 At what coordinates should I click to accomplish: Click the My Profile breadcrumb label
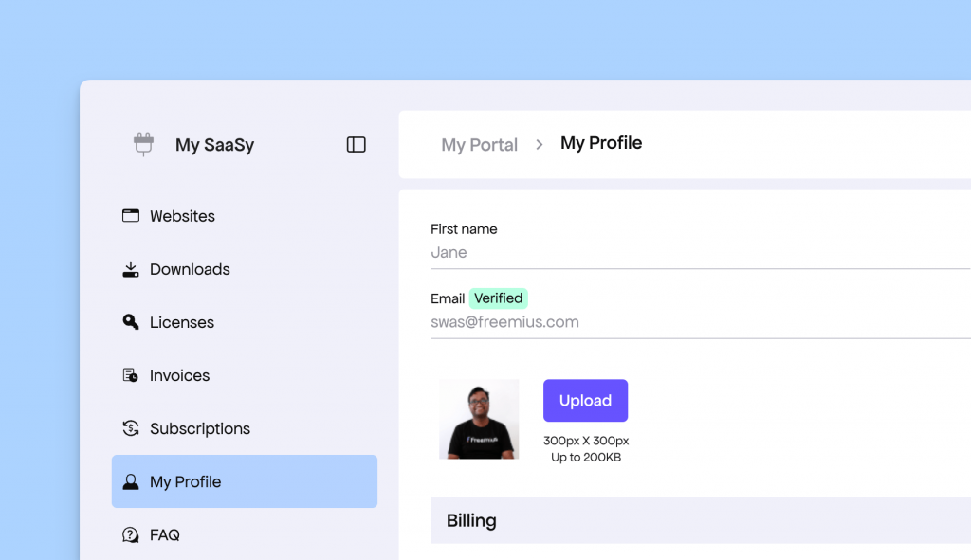pos(601,143)
